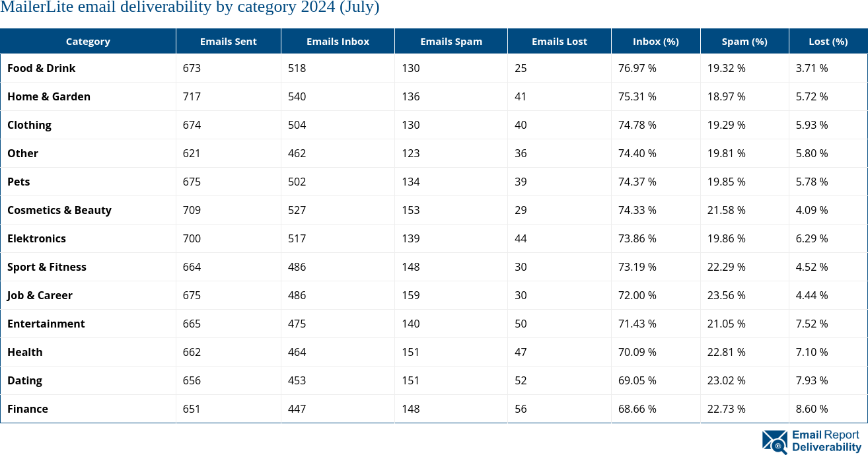Click the 'Email Report Deliverability' logo text
The height and width of the screenshot is (455, 868).
(x=826, y=441)
